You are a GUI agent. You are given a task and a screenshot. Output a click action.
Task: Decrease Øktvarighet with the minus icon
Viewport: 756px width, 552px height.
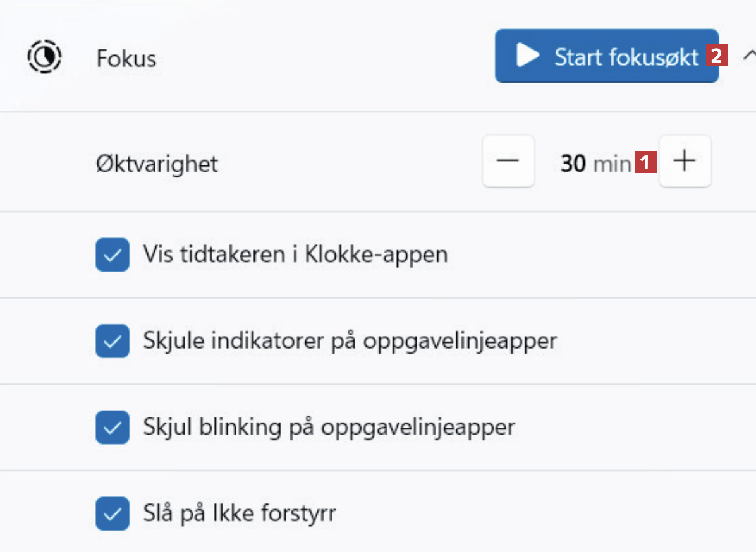(x=508, y=161)
